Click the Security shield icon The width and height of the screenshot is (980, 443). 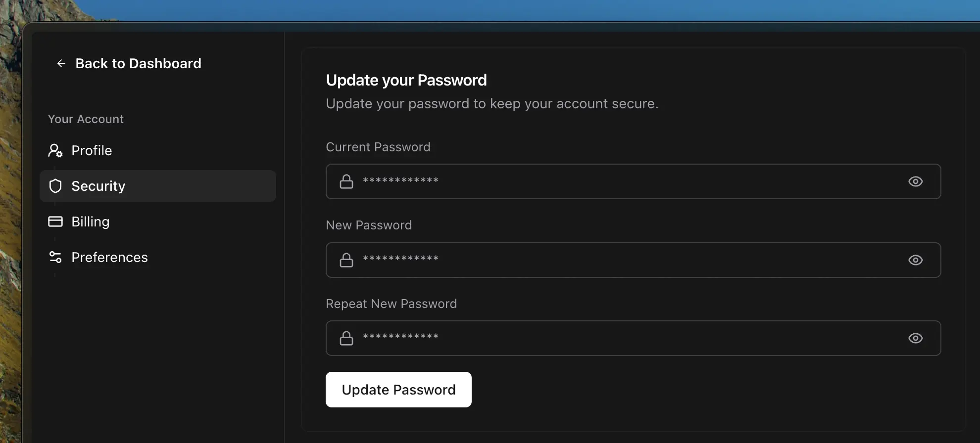tap(55, 186)
